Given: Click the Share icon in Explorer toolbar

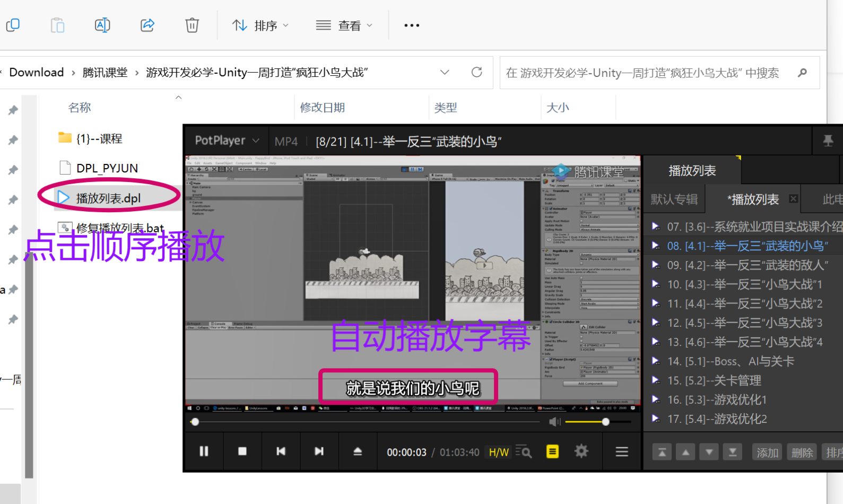Looking at the screenshot, I should tap(147, 25).
